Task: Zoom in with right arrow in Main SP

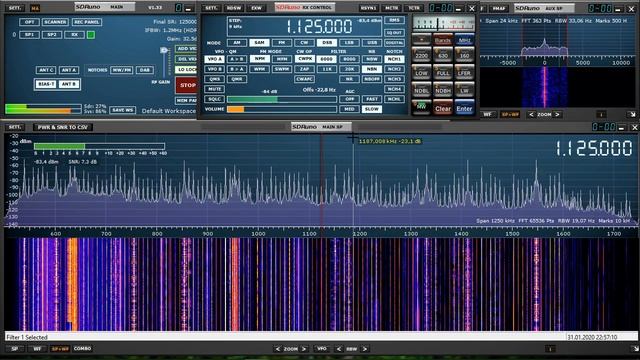Action: click(304, 349)
